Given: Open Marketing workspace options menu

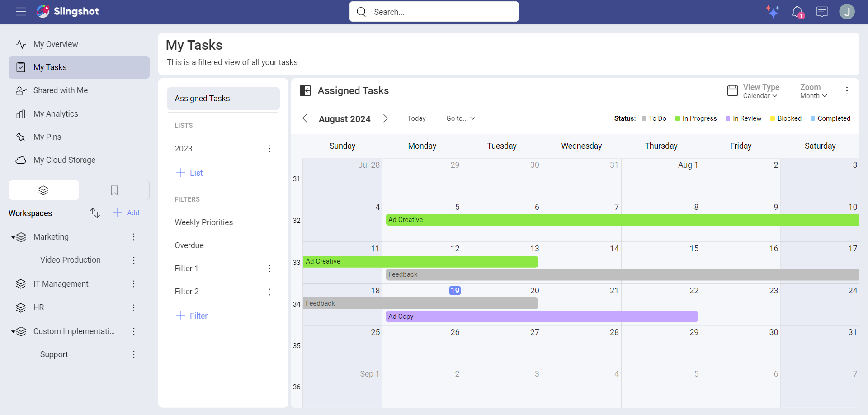Looking at the screenshot, I should pyautogui.click(x=134, y=237).
